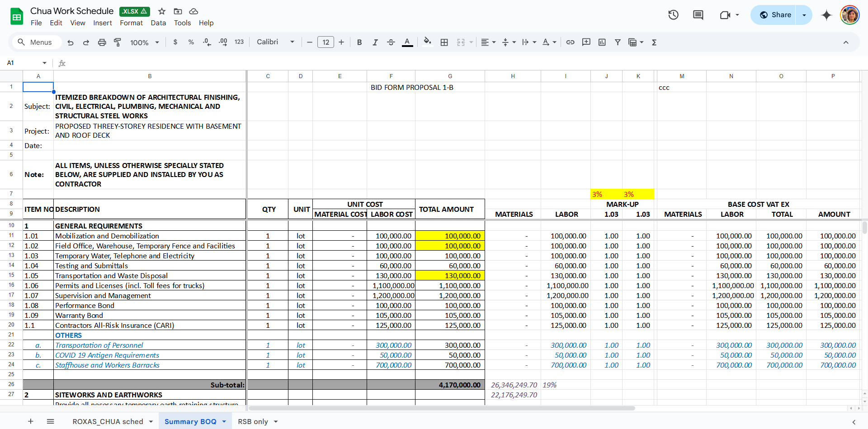View document status cloud icon

click(193, 11)
